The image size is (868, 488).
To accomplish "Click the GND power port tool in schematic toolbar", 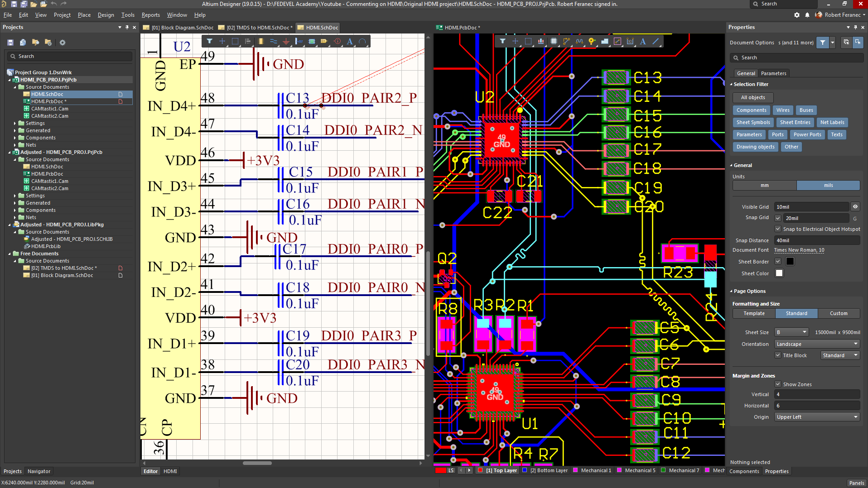I will [x=286, y=41].
